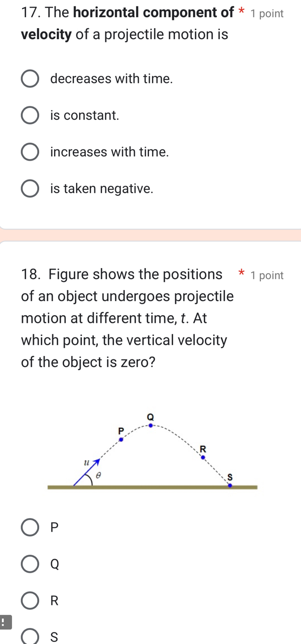Click the point labeled S on the trajectory diagram
This screenshot has width=301, height=644.
(230, 485)
